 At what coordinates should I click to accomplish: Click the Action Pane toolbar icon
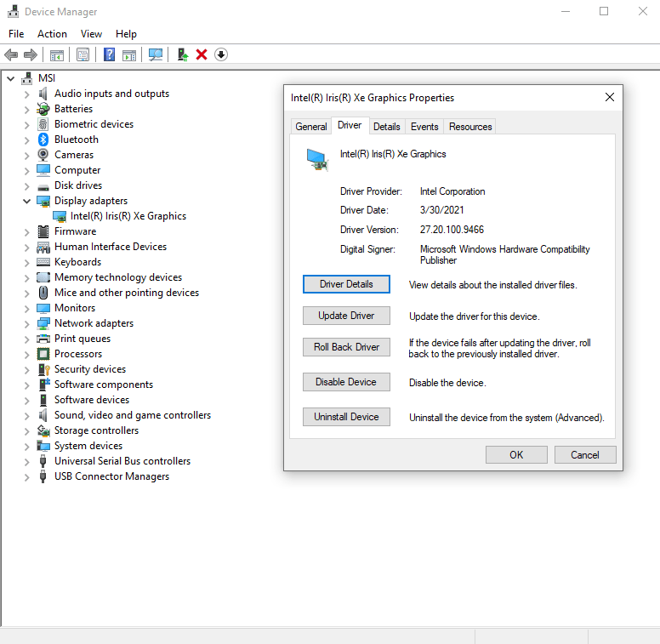pos(129,54)
